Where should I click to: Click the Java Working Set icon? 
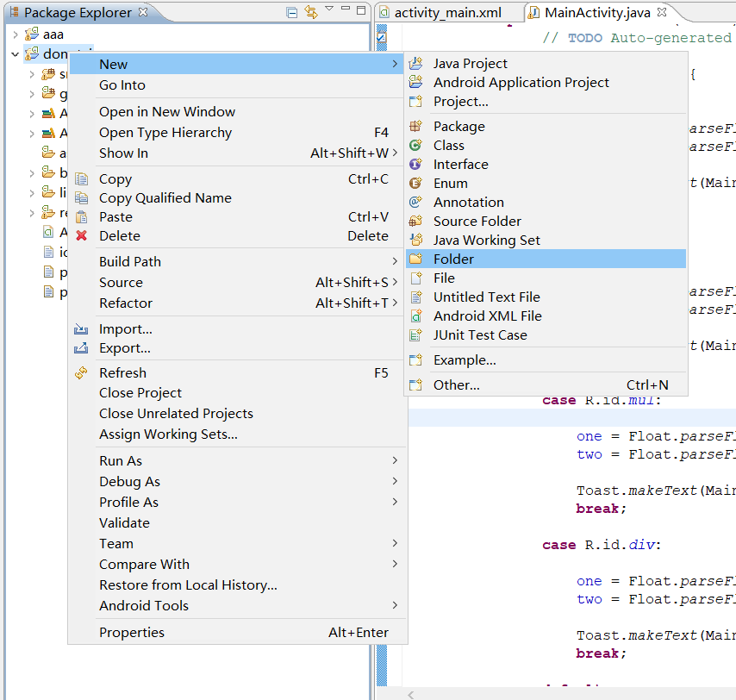416,240
